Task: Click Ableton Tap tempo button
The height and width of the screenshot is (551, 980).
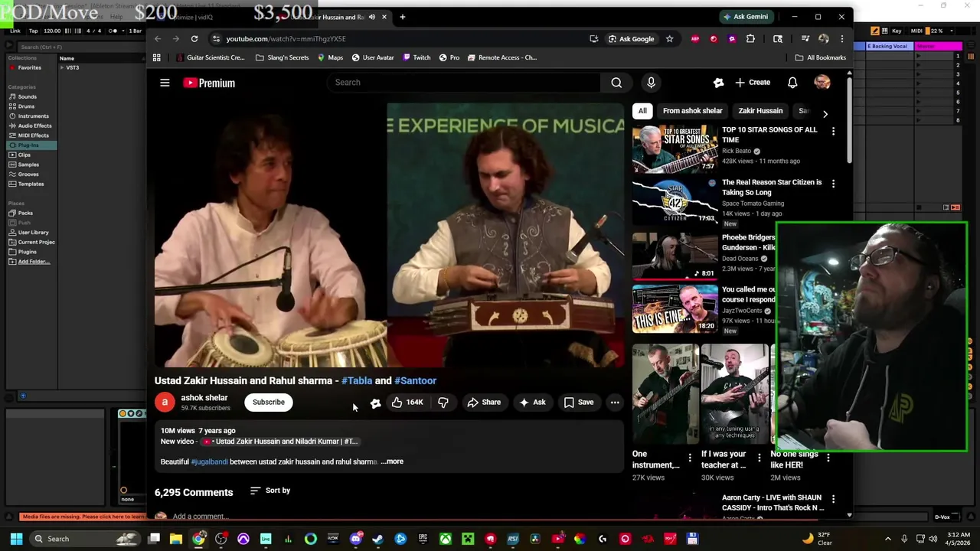Action: pos(34,31)
